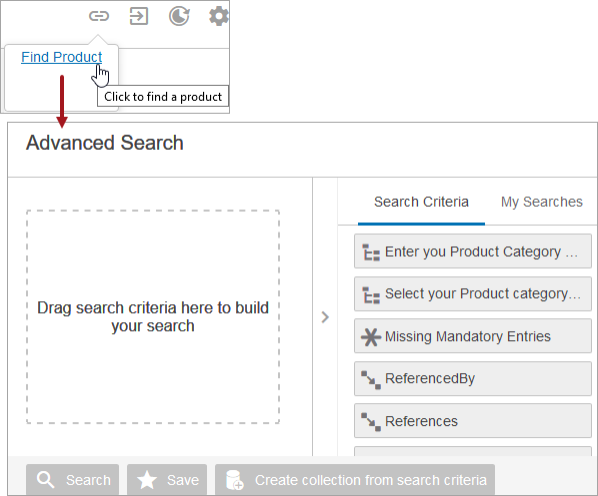This screenshot has width=598, height=496.
Task: Click the Search button with magnifier
Action: (72, 480)
